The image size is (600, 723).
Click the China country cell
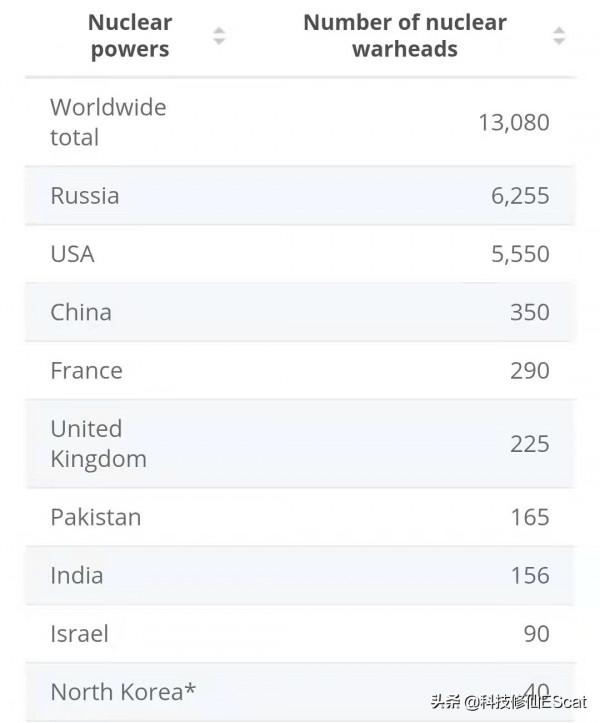(81, 312)
